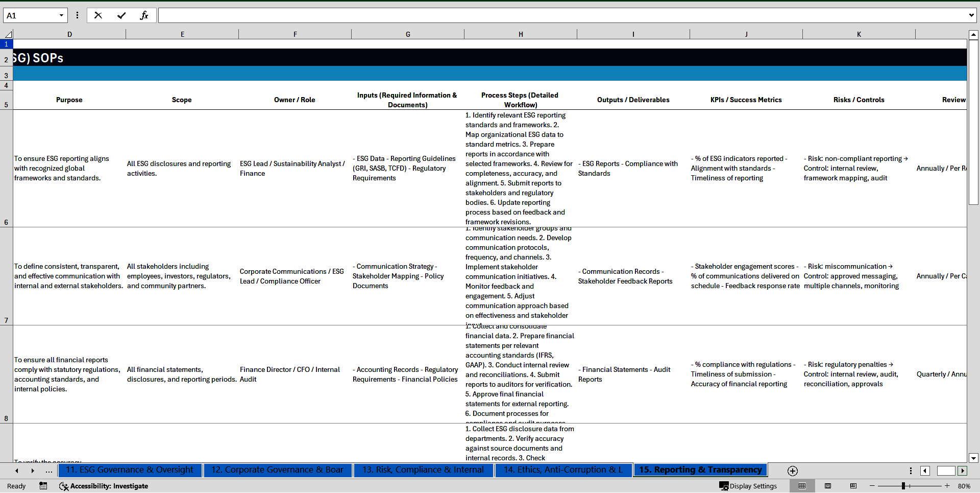Click the zoom slider handle
This screenshot has height=493, width=980.
[903, 486]
